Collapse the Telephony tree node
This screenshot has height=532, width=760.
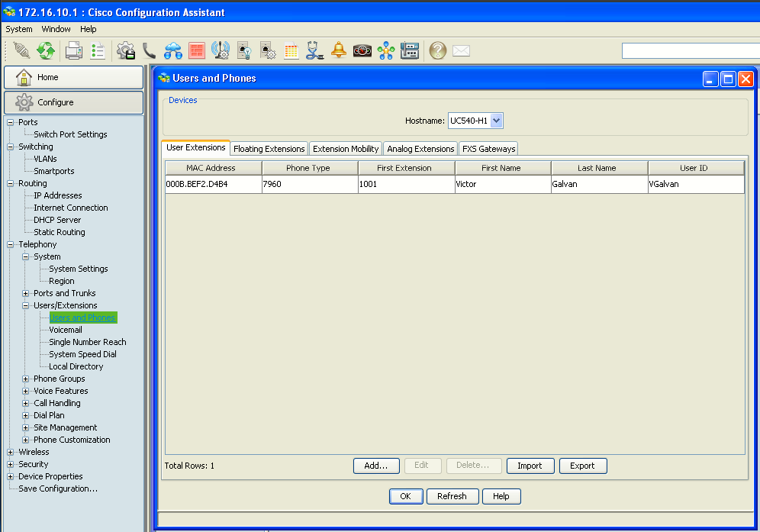coord(10,244)
